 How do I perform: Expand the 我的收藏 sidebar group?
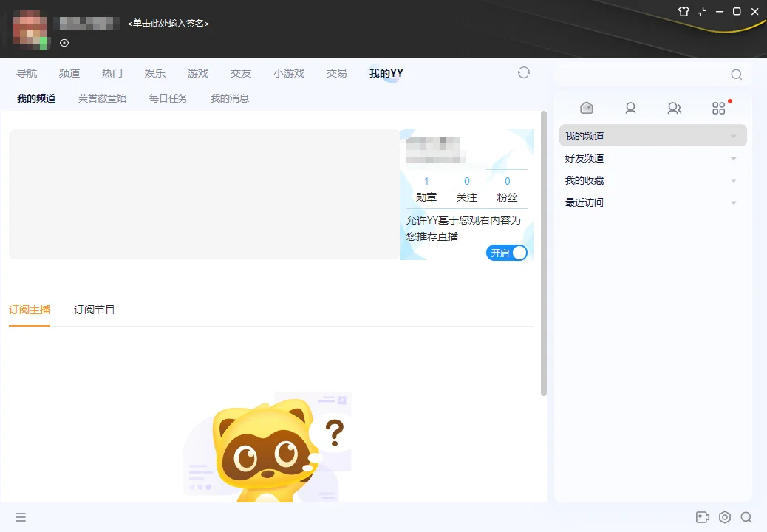click(x=652, y=180)
